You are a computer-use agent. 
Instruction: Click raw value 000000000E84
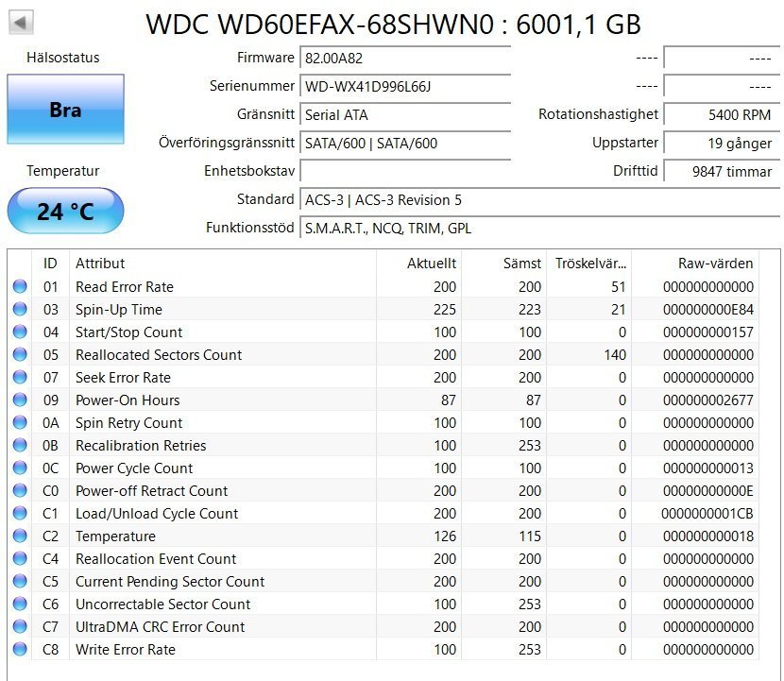coord(708,310)
